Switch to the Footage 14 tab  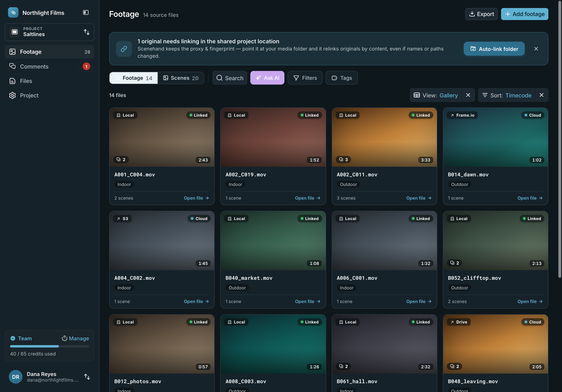pyautogui.click(x=134, y=78)
